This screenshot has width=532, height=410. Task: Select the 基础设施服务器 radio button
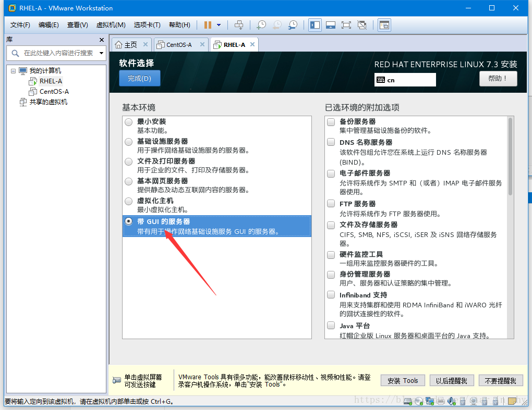(x=129, y=142)
